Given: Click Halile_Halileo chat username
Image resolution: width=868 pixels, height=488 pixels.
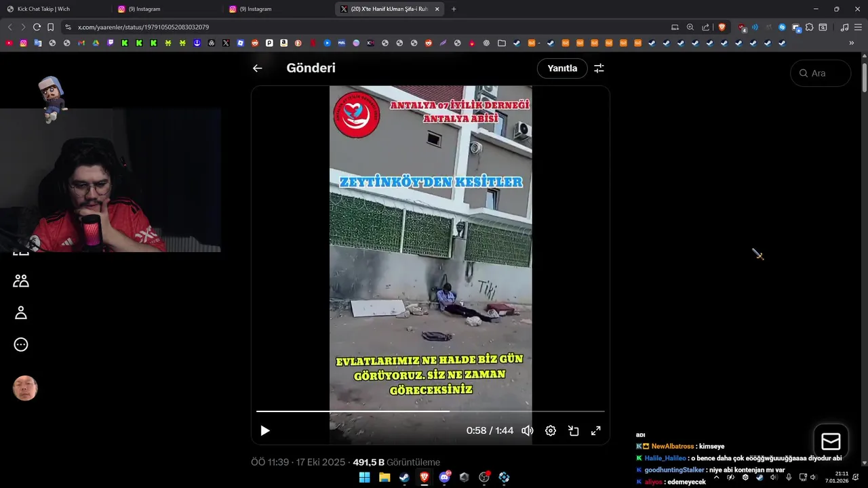Looking at the screenshot, I should point(665,458).
